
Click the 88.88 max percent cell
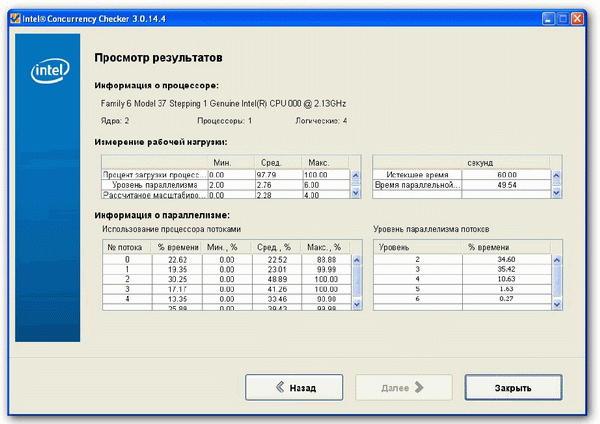coord(326,260)
